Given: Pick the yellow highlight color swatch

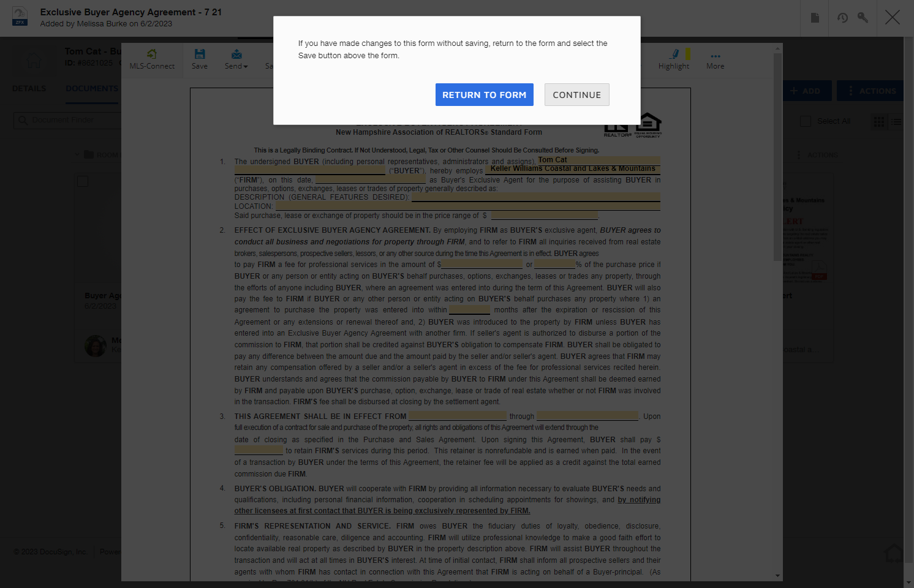Looking at the screenshot, I should point(688,54).
